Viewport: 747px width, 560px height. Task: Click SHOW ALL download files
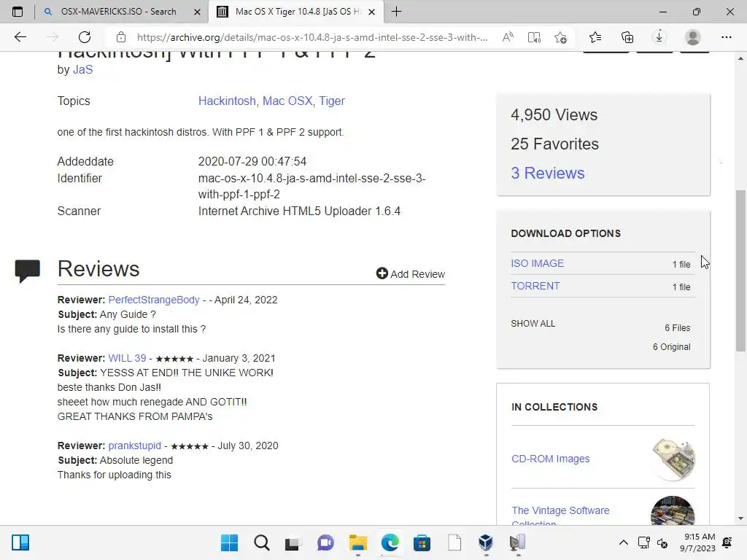533,323
